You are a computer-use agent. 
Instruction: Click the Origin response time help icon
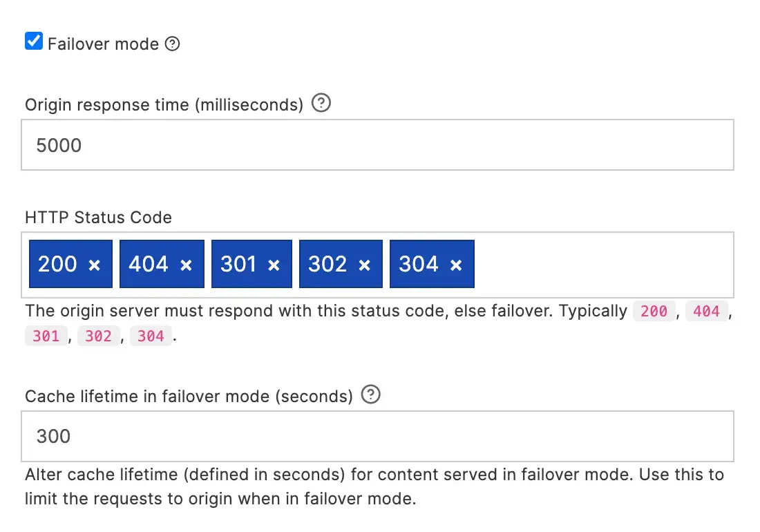pos(321,103)
